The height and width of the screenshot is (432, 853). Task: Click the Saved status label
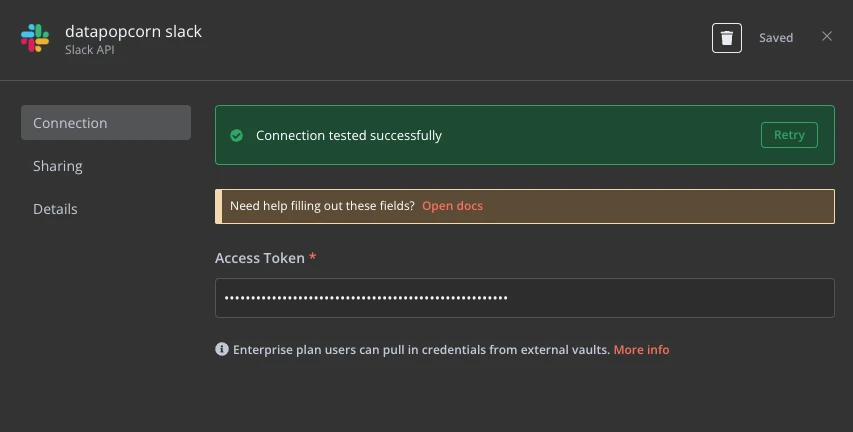[x=776, y=38]
